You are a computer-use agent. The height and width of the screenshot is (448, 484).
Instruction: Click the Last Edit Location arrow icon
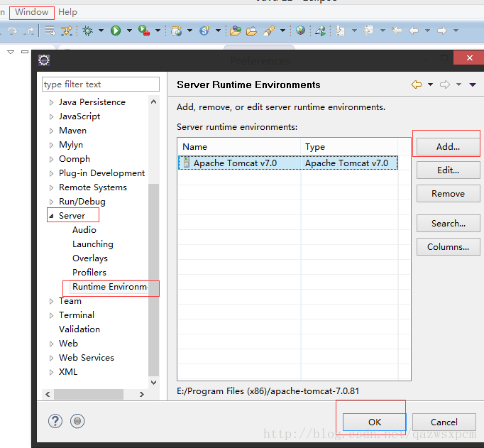(397, 31)
